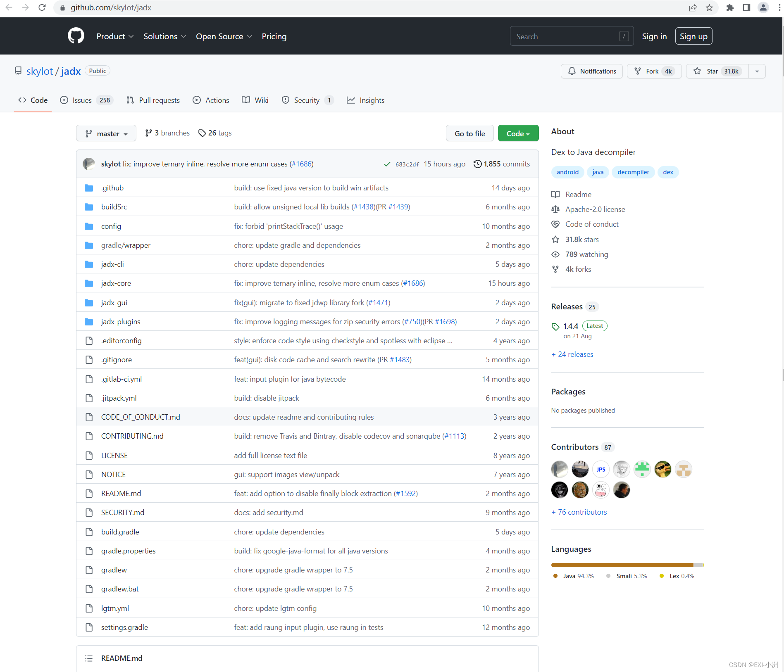The height and width of the screenshot is (672, 784).
Task: View 26 tags link
Action: [215, 133]
